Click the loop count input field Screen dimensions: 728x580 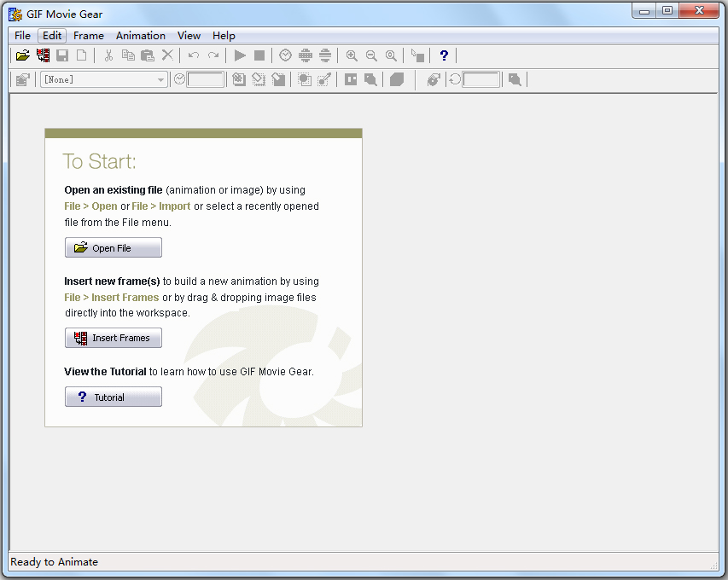pos(481,80)
